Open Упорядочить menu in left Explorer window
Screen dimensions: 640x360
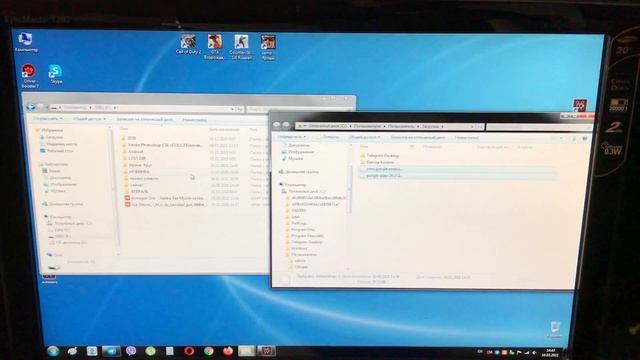[48, 118]
